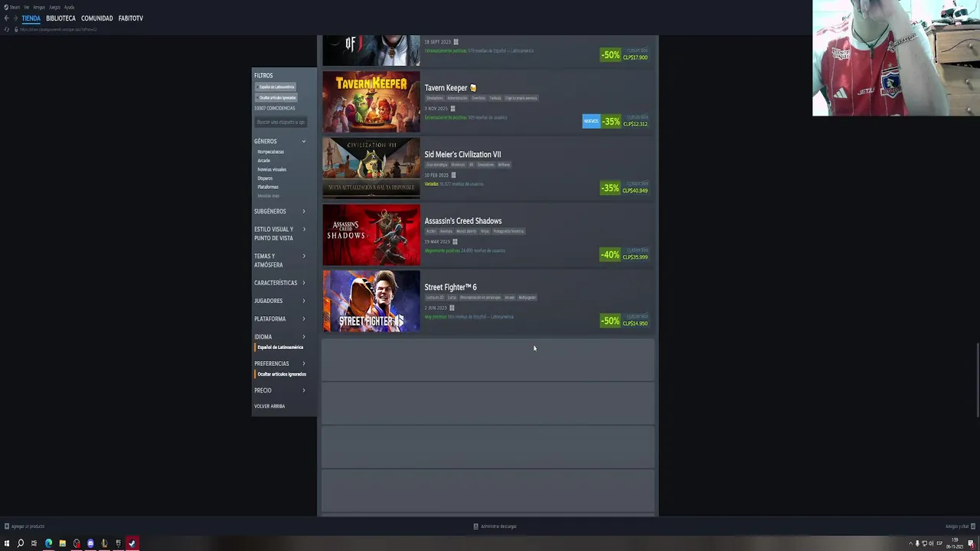
Task: Open the Windows Start menu
Action: point(7,543)
